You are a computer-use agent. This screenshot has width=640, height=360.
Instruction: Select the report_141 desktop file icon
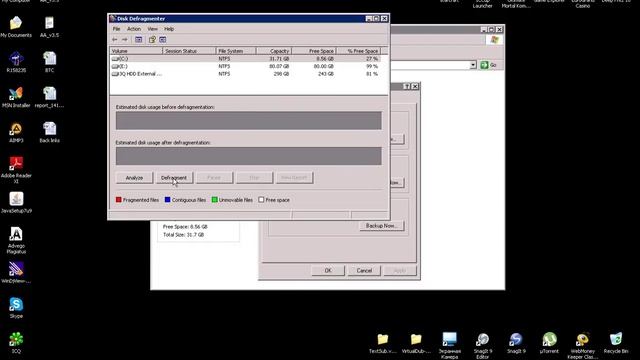coord(49,97)
